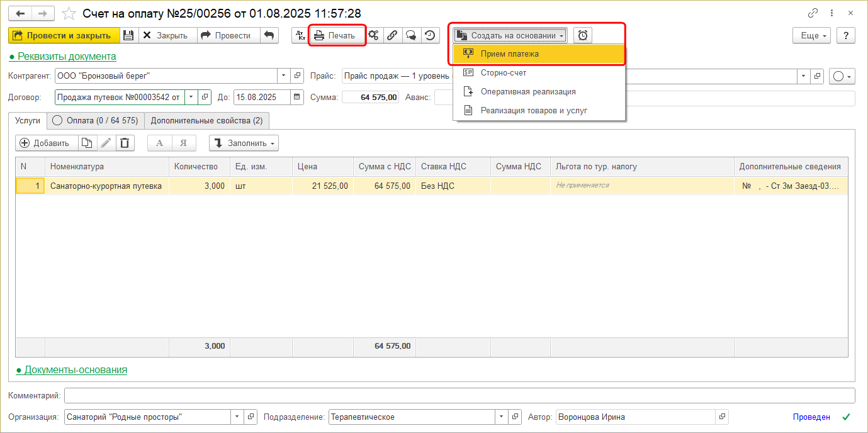Open Дополнительные свойства tab

[x=206, y=120]
